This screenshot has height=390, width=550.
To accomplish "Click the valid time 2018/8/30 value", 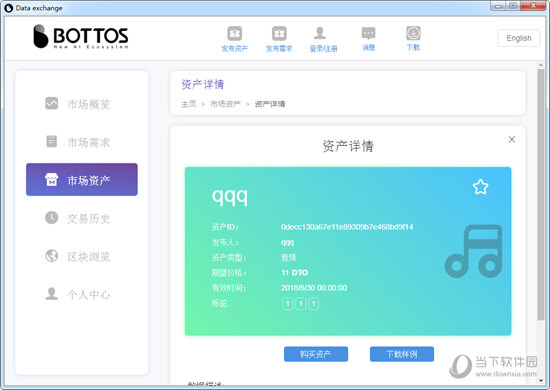I will [x=314, y=288].
